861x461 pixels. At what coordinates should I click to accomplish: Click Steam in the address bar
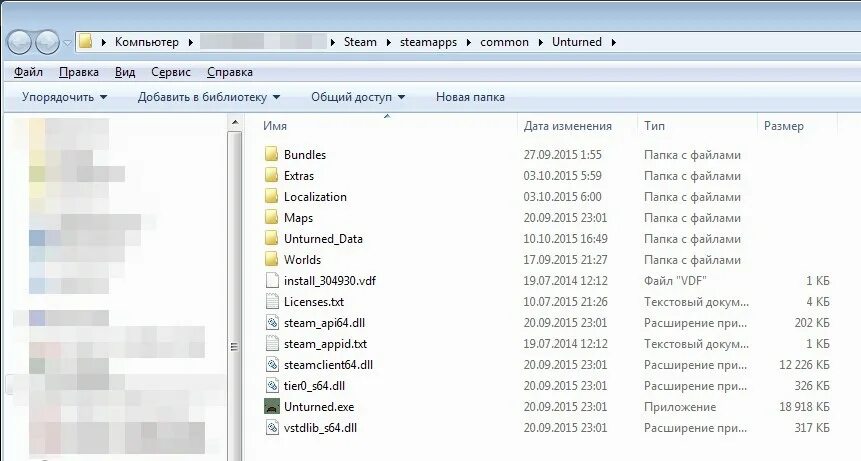(x=360, y=42)
